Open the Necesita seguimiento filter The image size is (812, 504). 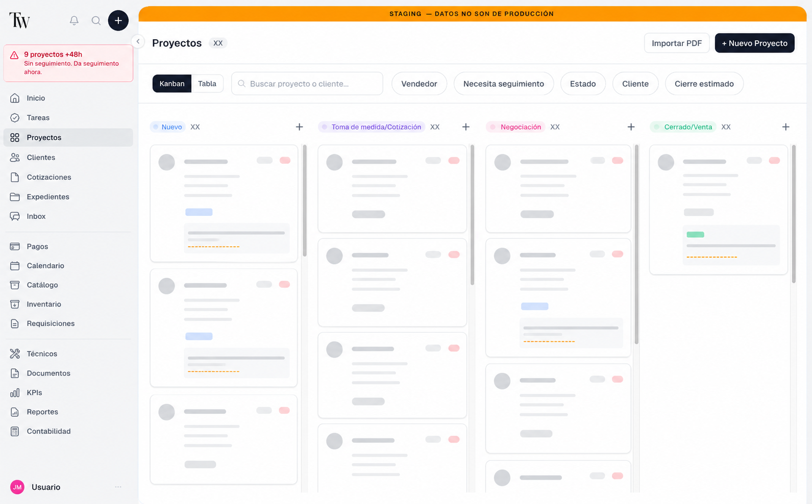click(x=504, y=84)
